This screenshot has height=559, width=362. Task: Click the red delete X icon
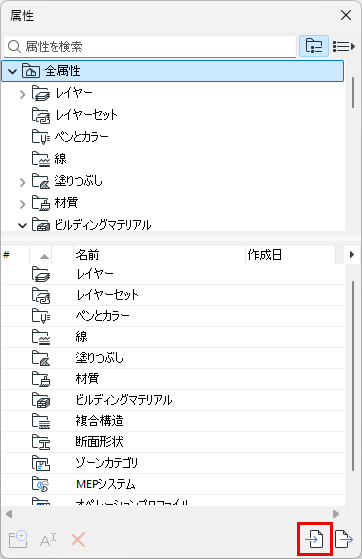pyautogui.click(x=78, y=540)
